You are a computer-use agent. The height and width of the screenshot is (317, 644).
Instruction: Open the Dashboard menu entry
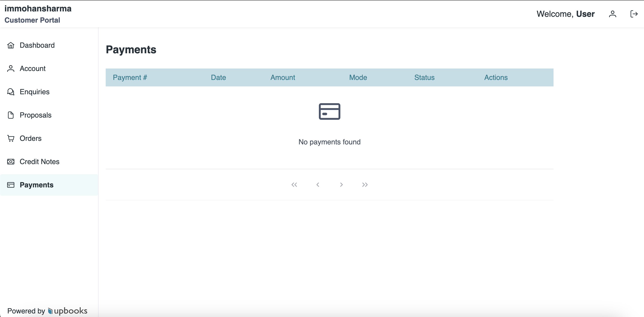(37, 45)
